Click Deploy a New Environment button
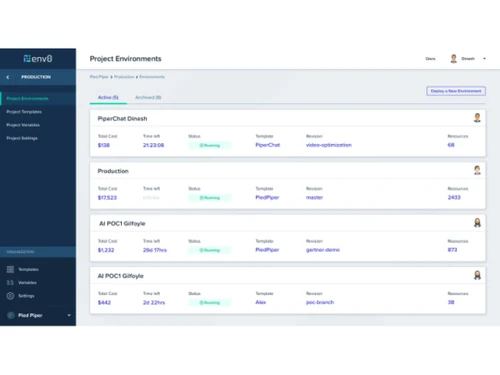Viewport: 500px width, 375px height. (456, 91)
